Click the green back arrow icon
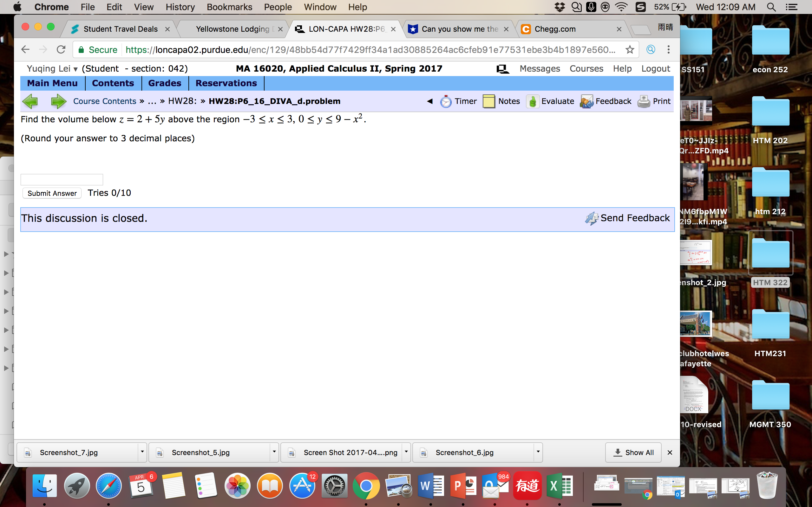The image size is (812, 507). [30, 101]
